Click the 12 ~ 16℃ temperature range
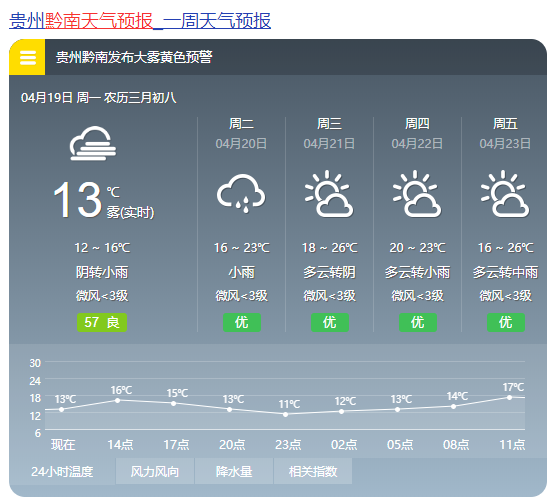This screenshot has height=502, width=556. tap(102, 247)
